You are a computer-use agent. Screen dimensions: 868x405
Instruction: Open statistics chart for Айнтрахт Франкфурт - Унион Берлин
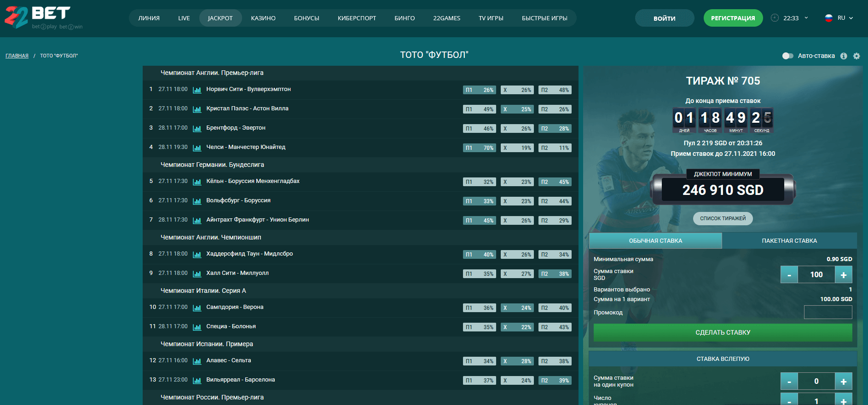tap(197, 221)
